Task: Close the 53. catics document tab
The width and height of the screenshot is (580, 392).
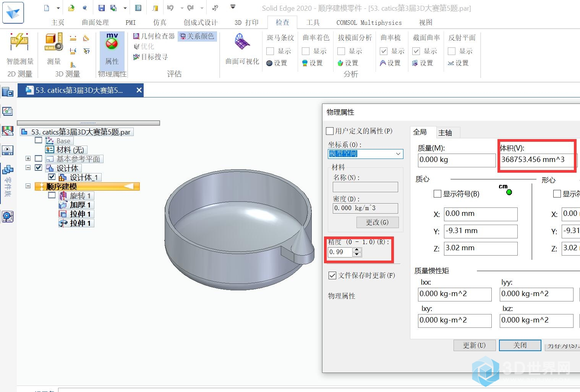Action: pyautogui.click(x=139, y=90)
